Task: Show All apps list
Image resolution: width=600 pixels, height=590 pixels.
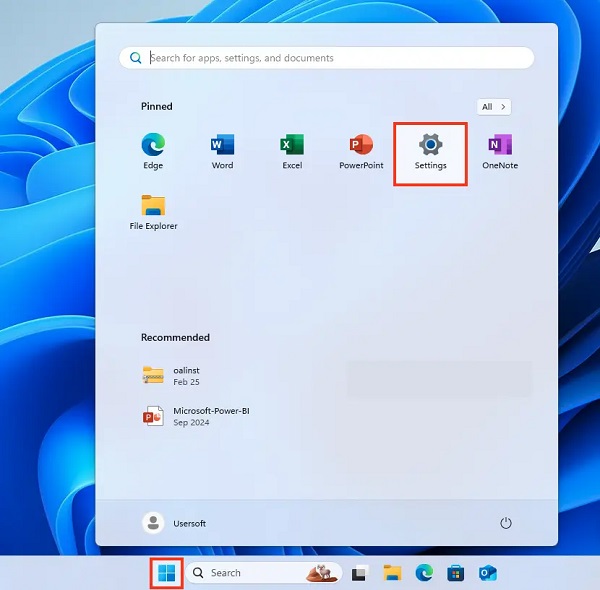Action: coord(494,107)
